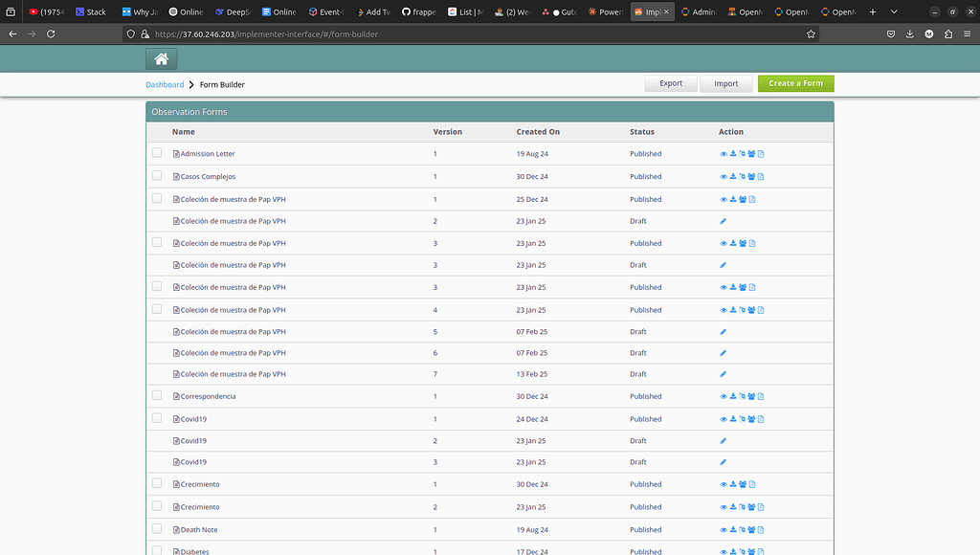Click the group assignment icon for Covid19
Screen dimensions: 980x555
click(751, 418)
